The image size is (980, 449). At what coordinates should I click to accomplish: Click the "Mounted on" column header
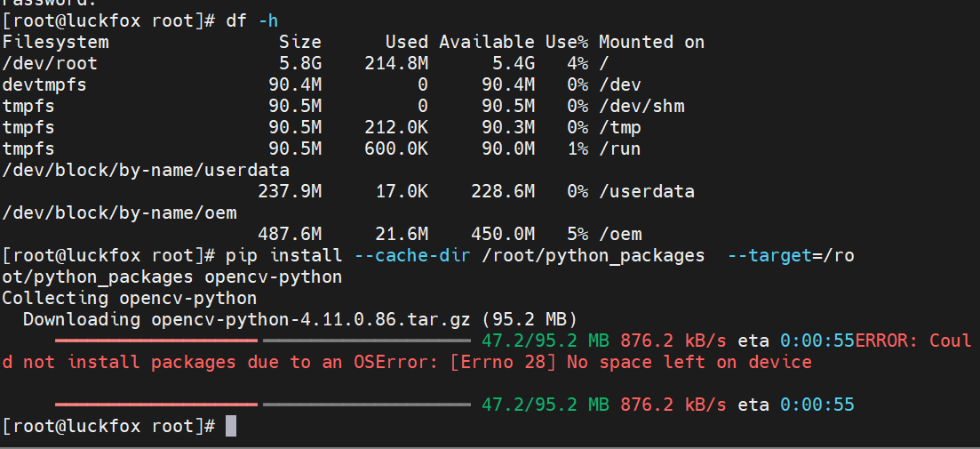(x=651, y=42)
